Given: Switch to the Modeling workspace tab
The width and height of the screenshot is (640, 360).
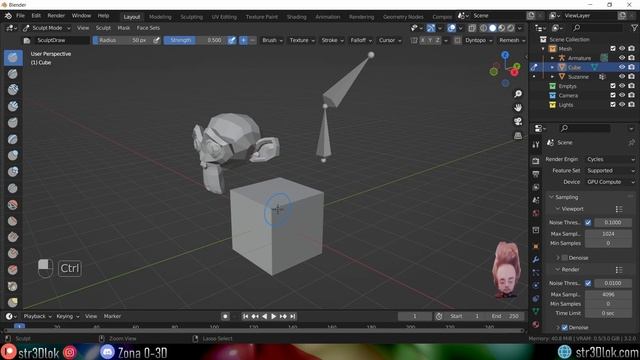Looking at the screenshot, I should (160, 17).
